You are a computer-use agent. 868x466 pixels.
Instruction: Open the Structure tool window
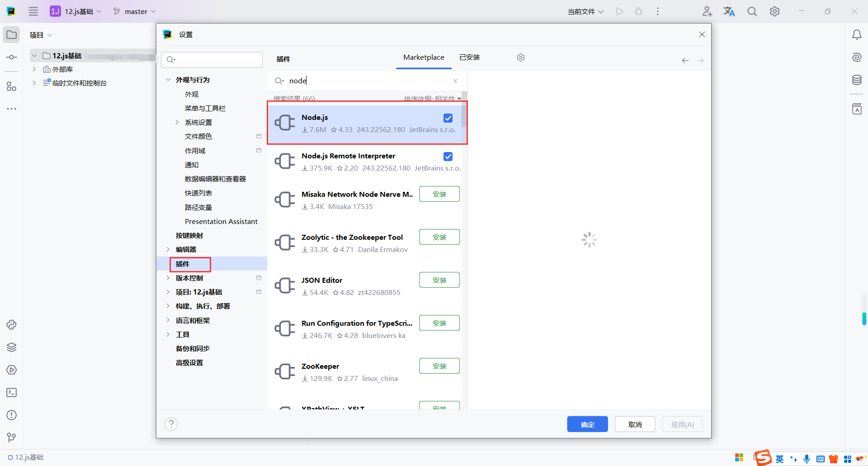click(x=11, y=86)
